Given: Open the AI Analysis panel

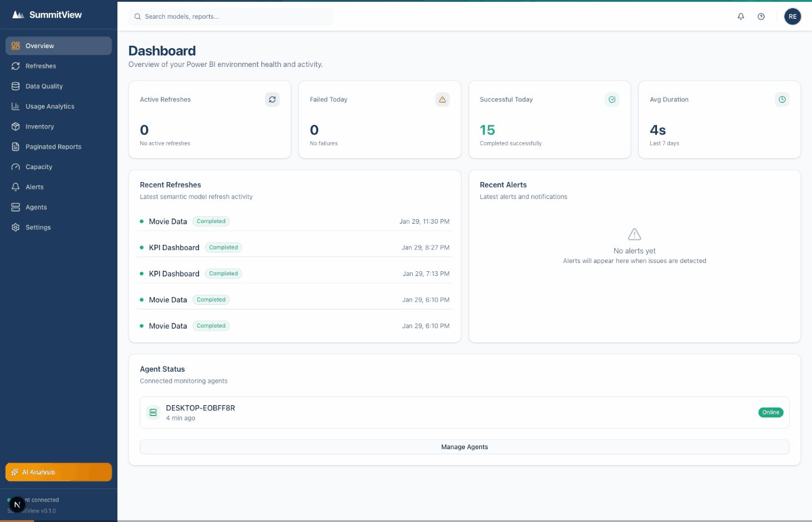Looking at the screenshot, I should (58, 472).
